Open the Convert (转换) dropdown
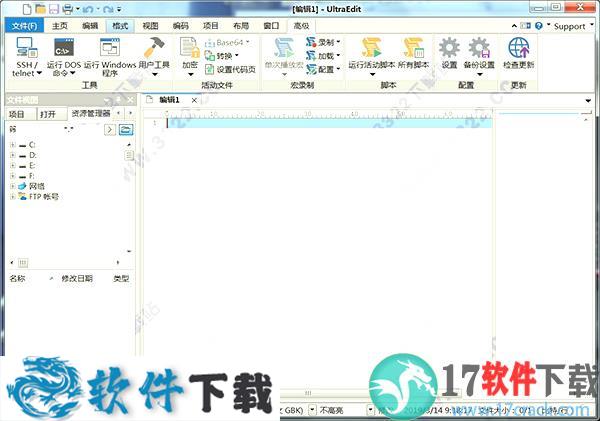600x421 pixels. coord(228,56)
